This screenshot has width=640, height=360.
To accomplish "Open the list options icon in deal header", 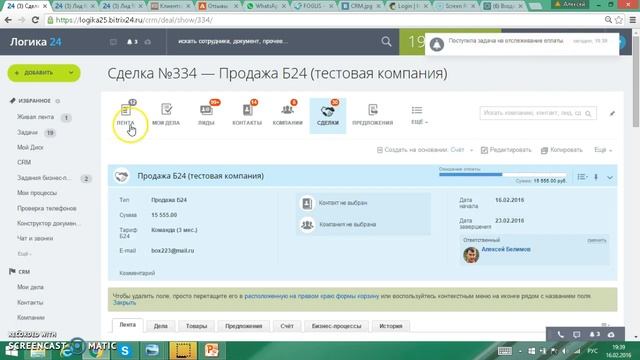I will coord(582,177).
